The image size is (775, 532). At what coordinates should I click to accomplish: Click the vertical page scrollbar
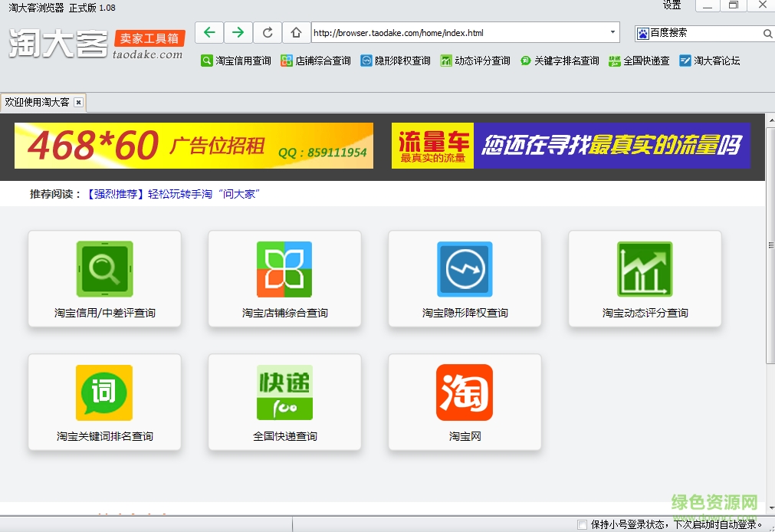point(770,245)
